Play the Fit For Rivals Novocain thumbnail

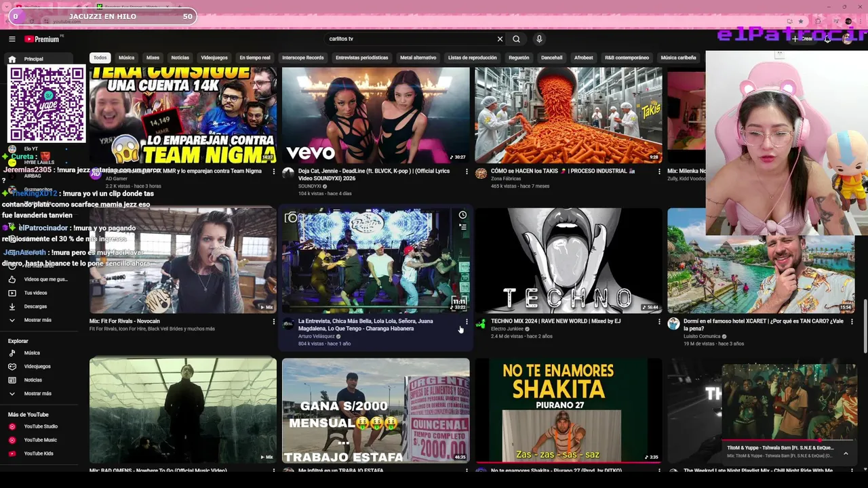[x=183, y=260]
